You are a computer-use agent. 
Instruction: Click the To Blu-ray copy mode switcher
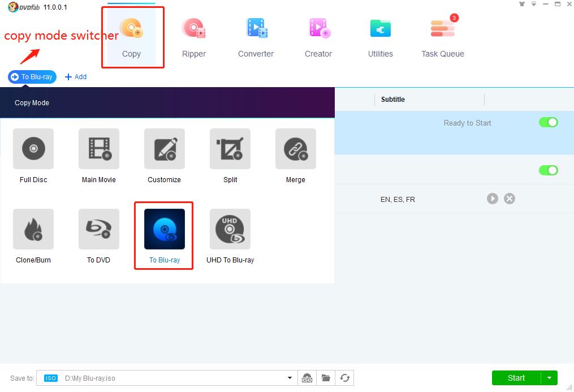[32, 77]
